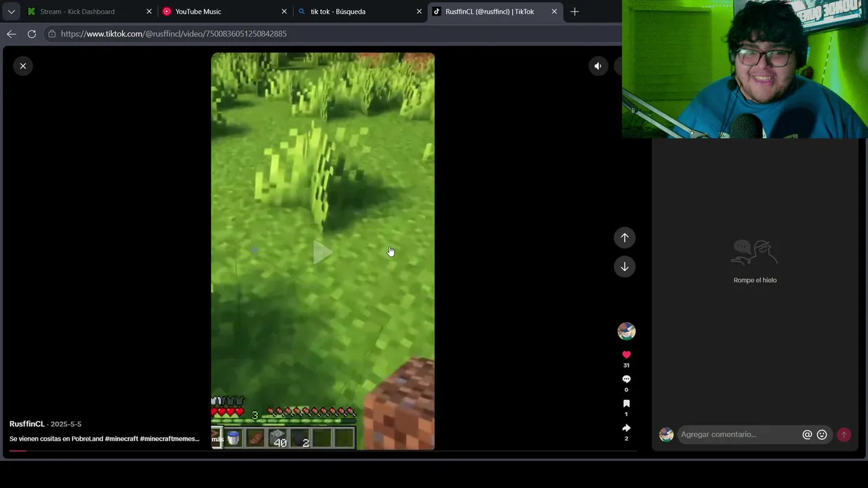Image resolution: width=868 pixels, height=488 pixels.
Task: Click the 2025-5-5 post date
Action: pyautogui.click(x=66, y=424)
